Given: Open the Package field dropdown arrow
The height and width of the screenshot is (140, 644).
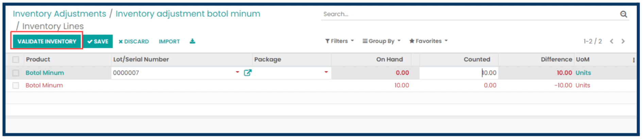Looking at the screenshot, I should pyautogui.click(x=326, y=72).
